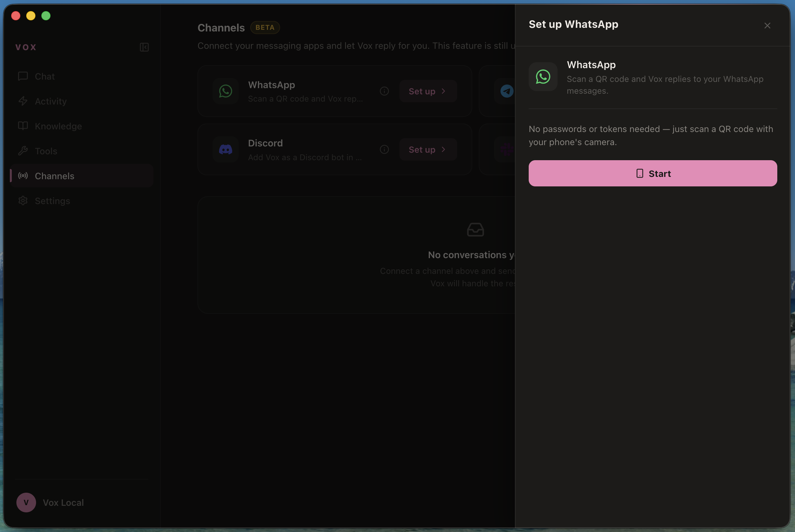Click the empty inbox icon

(x=475, y=230)
